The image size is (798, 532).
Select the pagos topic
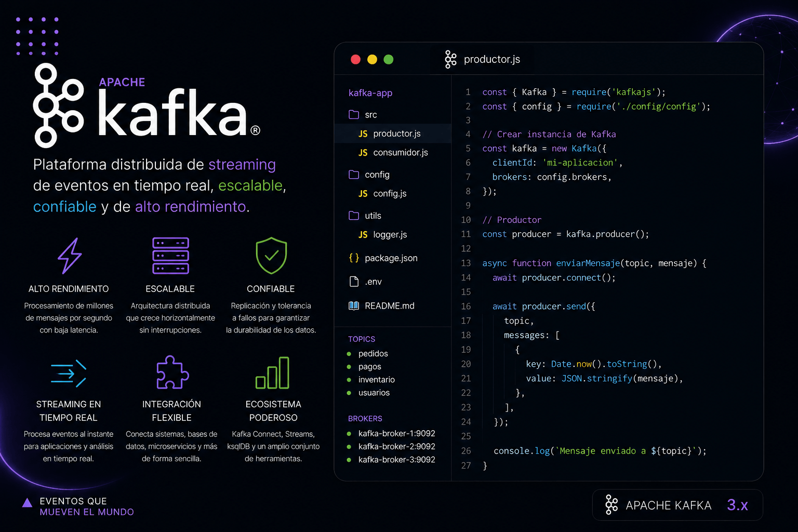(370, 367)
